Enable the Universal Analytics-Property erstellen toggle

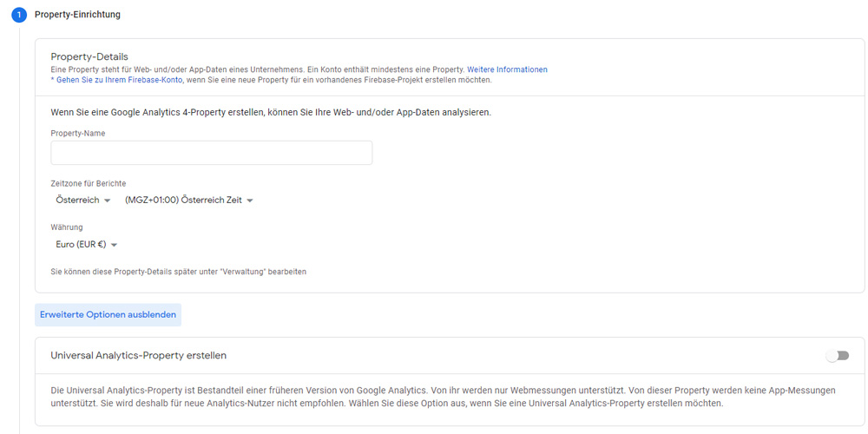pos(838,355)
